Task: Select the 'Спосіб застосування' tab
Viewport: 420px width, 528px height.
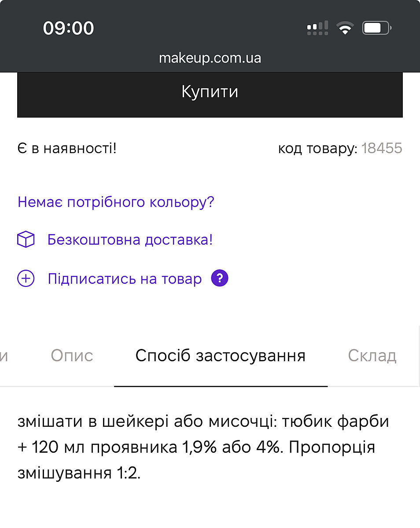Action: 220,356
